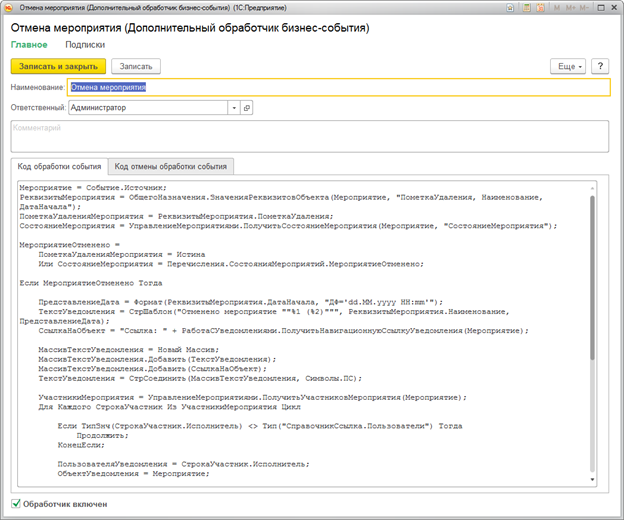Click the question mark help button

(x=600, y=66)
